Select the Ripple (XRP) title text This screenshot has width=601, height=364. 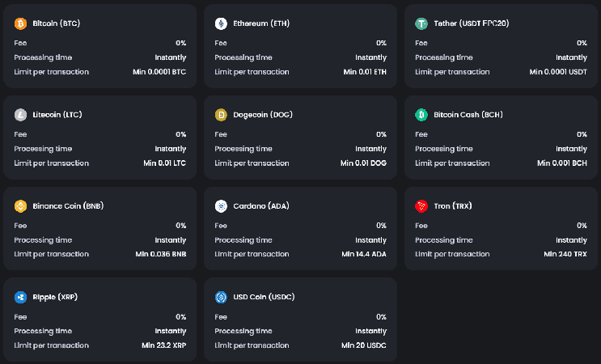coord(55,297)
